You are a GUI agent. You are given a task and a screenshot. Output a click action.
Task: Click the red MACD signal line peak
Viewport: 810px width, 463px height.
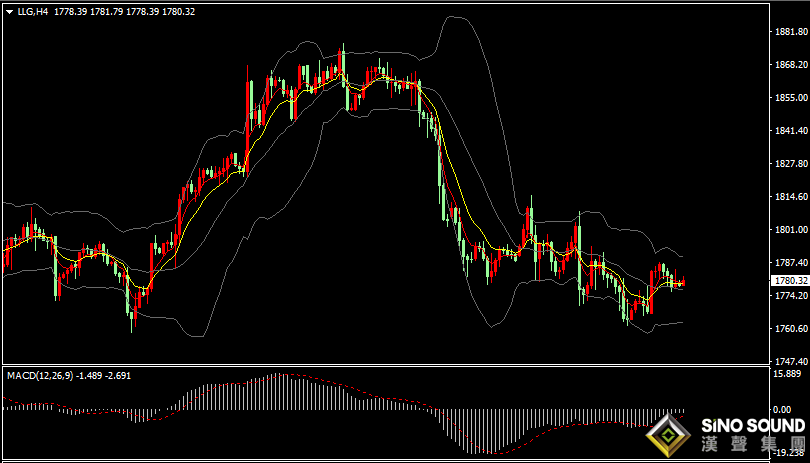(285, 376)
